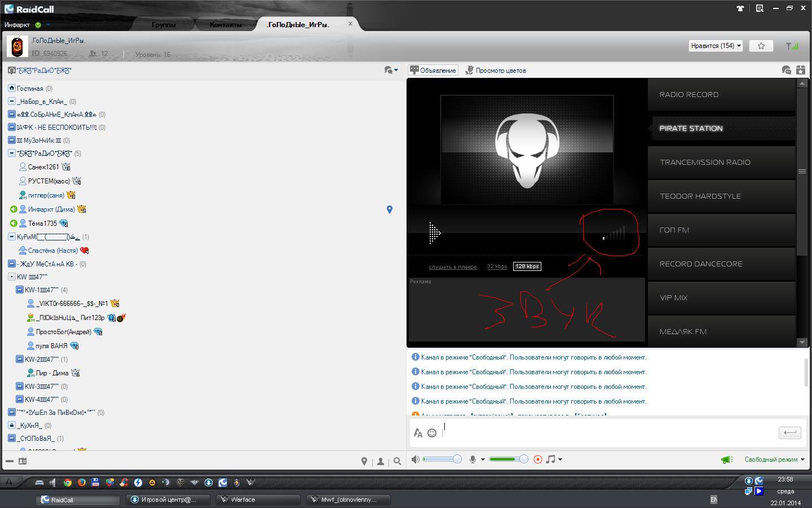Open the Свободный режим mode dropdown
This screenshot has width=812, height=508.
tap(774, 459)
